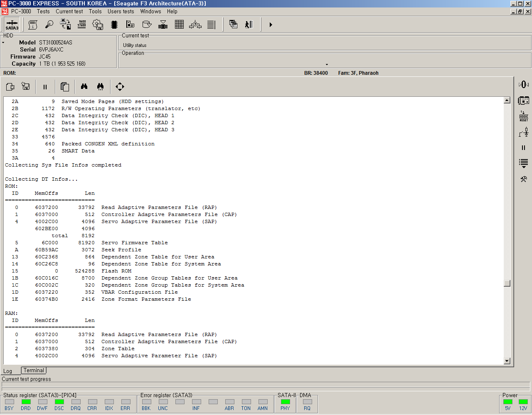This screenshot has height=415, width=532.
Task: Click the clear log page icon
Action: point(10,86)
